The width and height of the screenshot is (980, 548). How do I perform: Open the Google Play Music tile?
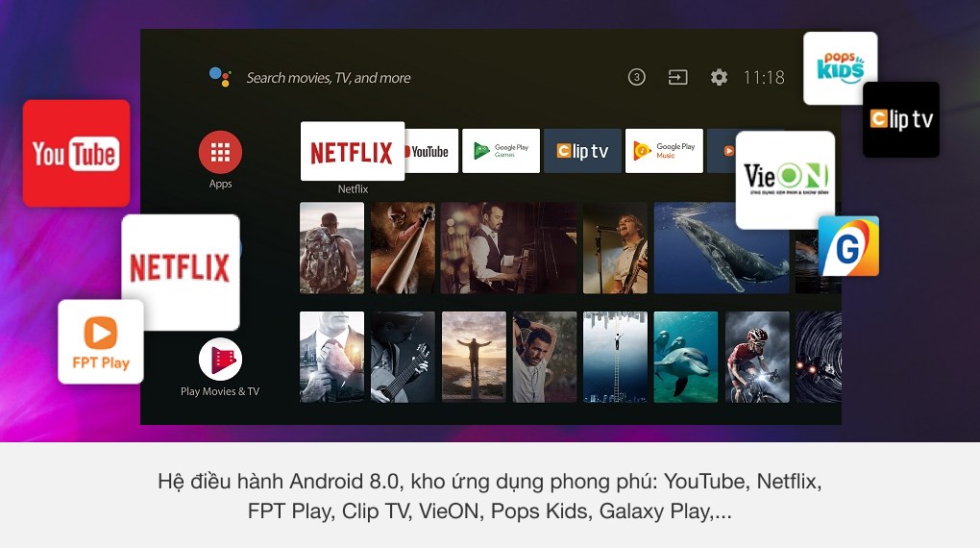pos(664,151)
